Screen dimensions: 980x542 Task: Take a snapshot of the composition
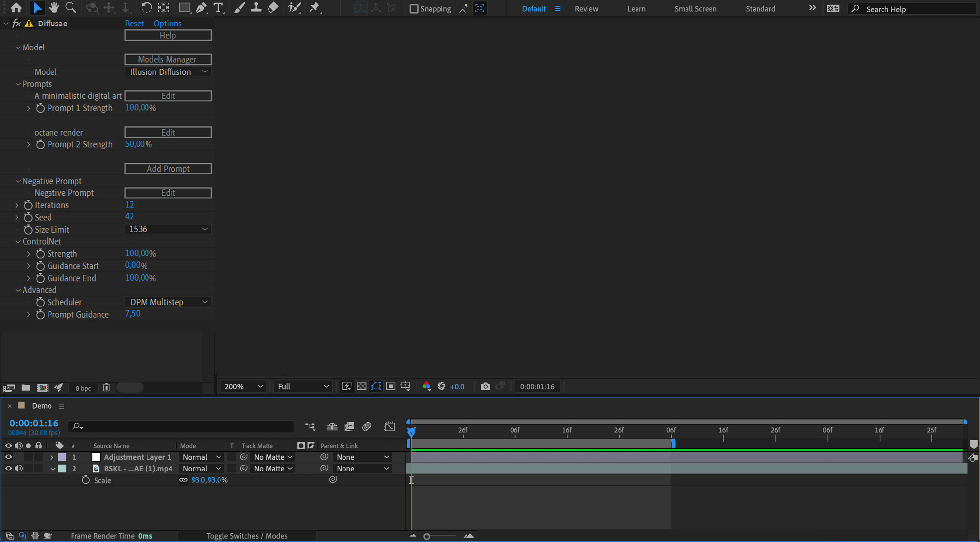(485, 386)
